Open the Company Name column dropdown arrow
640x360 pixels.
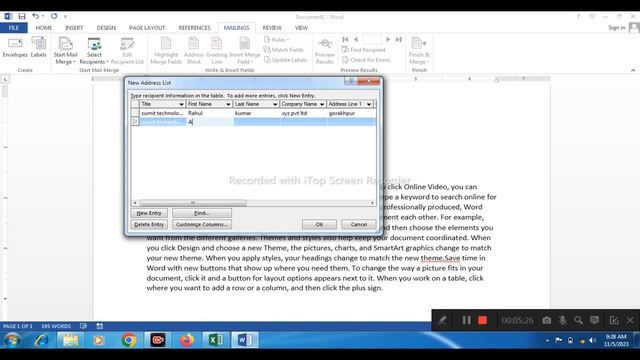322,104
